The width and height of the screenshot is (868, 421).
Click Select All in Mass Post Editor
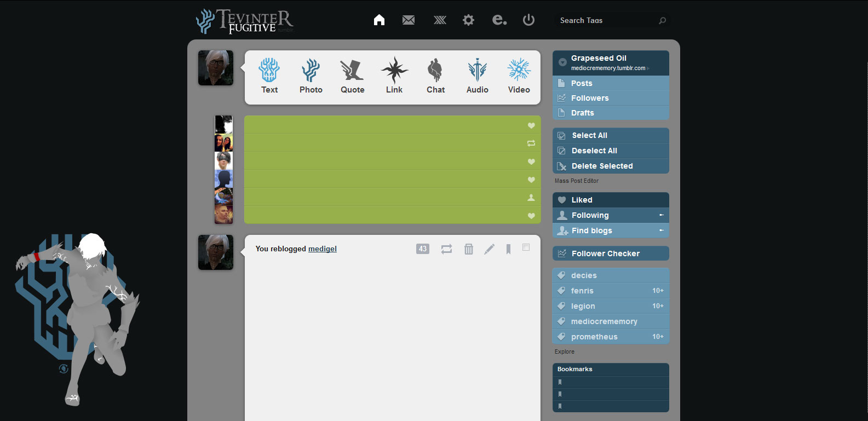[x=611, y=135]
